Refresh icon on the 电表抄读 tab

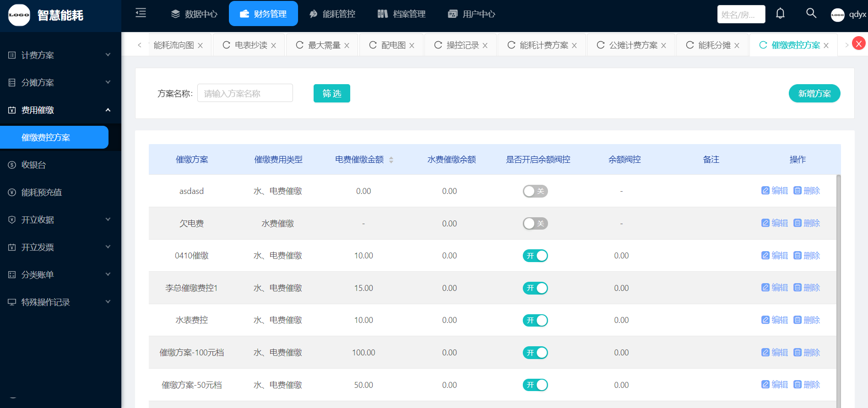pos(226,45)
